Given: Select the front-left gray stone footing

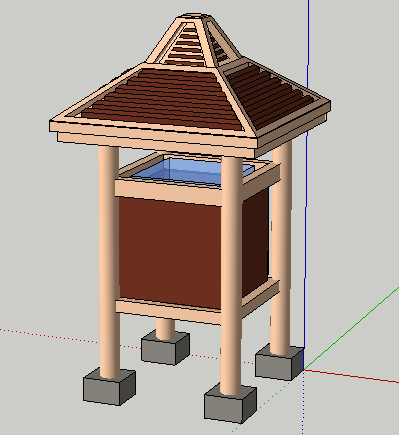Looking at the screenshot, I should 109,386.
